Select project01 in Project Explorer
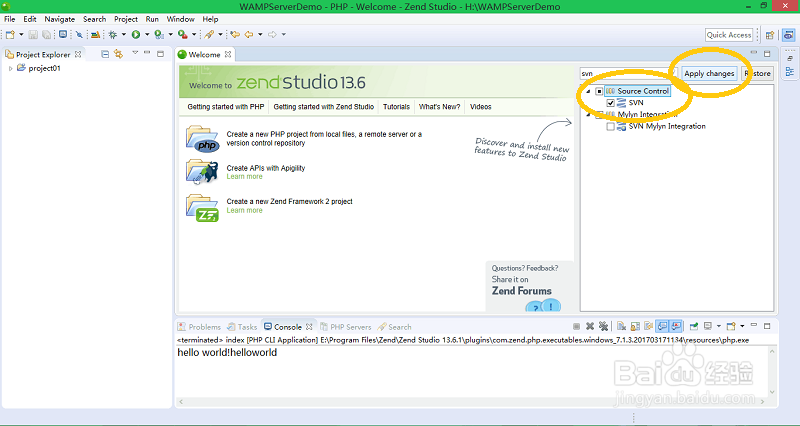800x426 pixels. [x=44, y=68]
